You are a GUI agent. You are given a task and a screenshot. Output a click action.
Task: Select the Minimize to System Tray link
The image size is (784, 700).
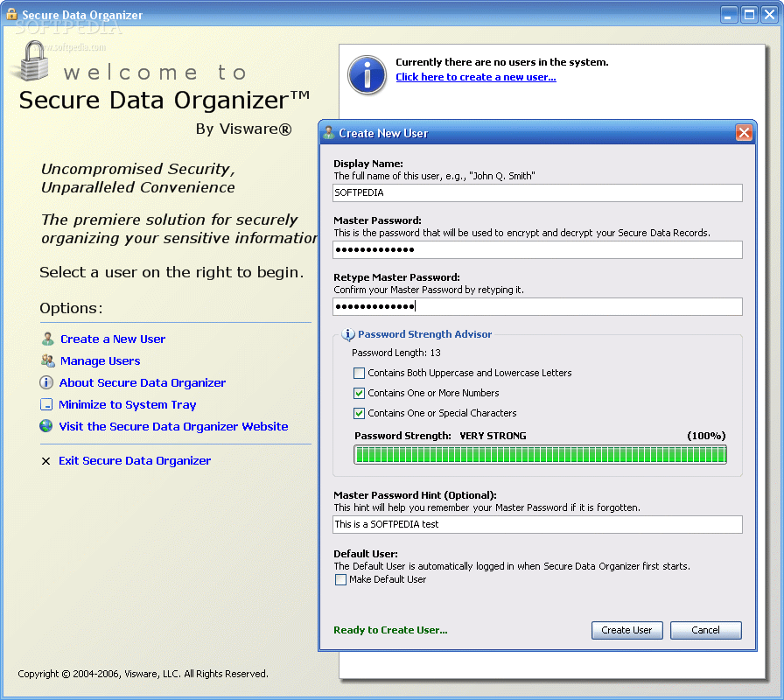[x=128, y=404]
